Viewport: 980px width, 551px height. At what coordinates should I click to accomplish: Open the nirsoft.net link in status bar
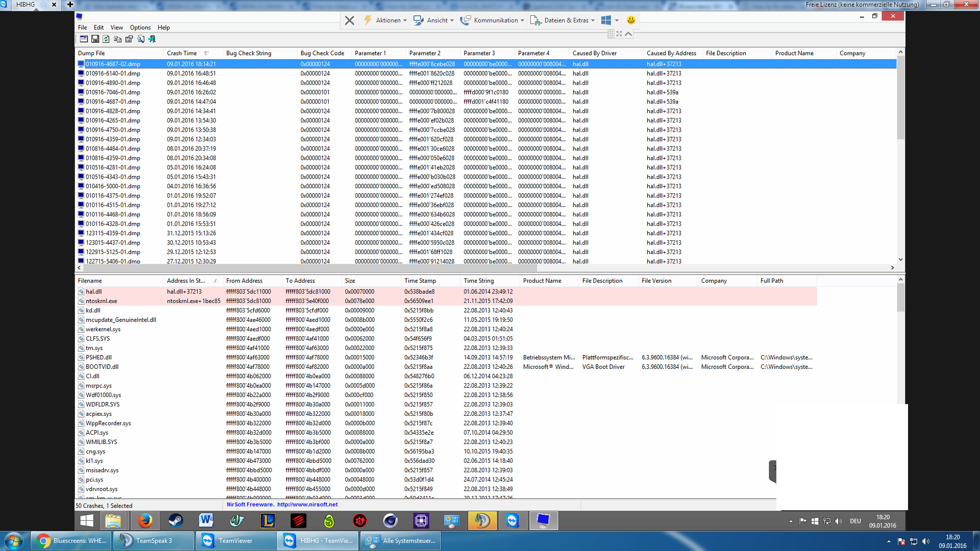point(307,505)
